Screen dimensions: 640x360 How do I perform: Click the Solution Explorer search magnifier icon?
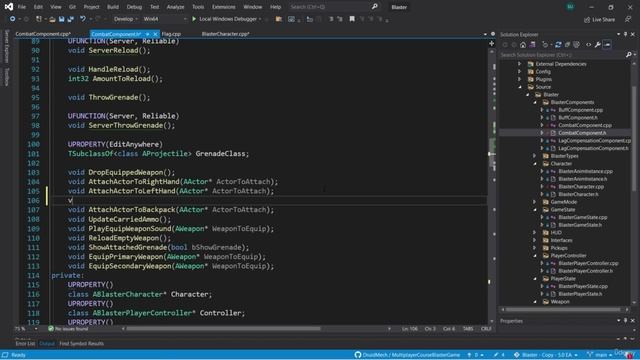629,55
